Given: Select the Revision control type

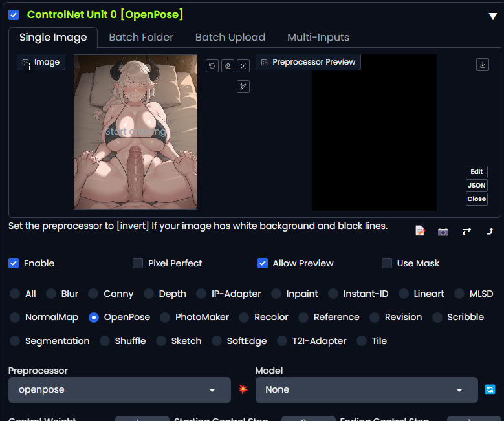Looking at the screenshot, I should 375,317.
